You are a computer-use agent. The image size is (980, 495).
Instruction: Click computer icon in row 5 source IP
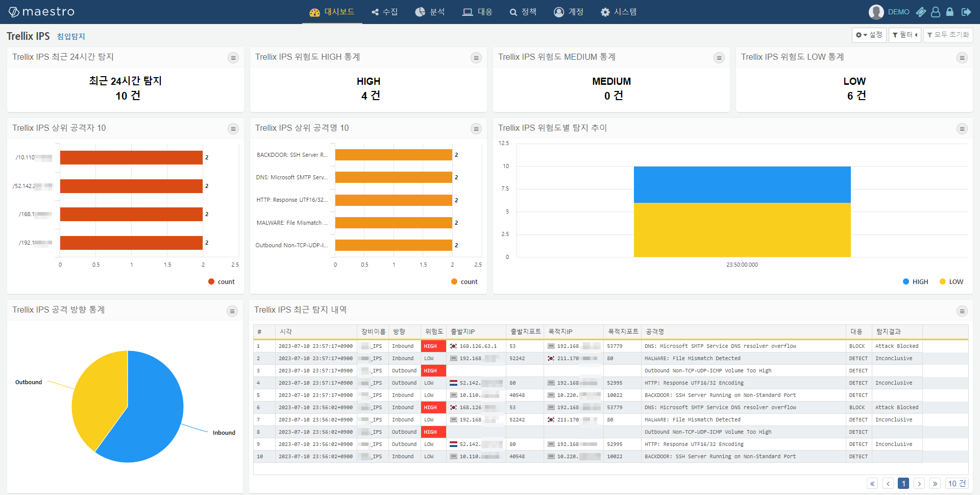pos(453,395)
